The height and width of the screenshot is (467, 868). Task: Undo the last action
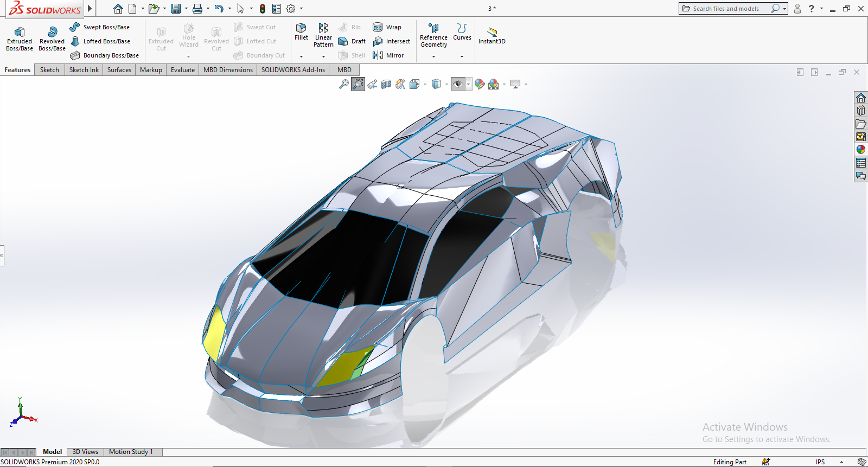point(219,9)
